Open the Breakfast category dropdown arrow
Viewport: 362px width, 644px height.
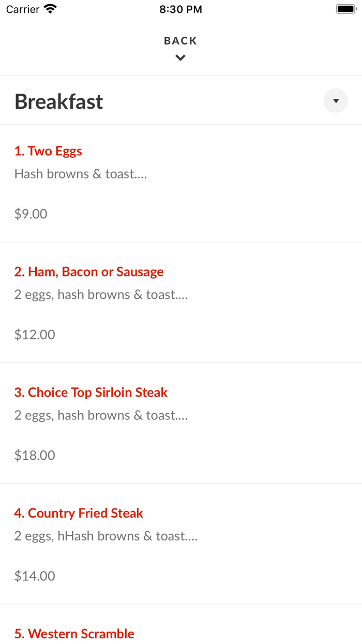pyautogui.click(x=336, y=101)
